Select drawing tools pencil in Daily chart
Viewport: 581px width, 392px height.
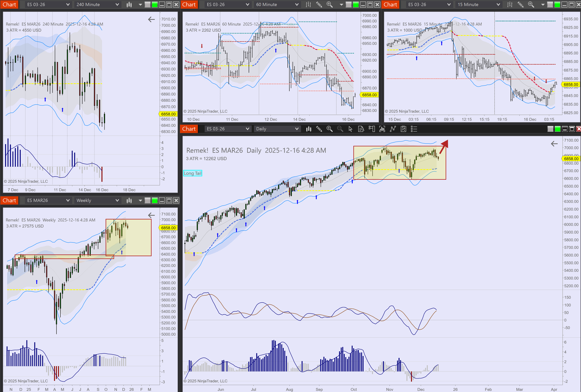(319, 129)
